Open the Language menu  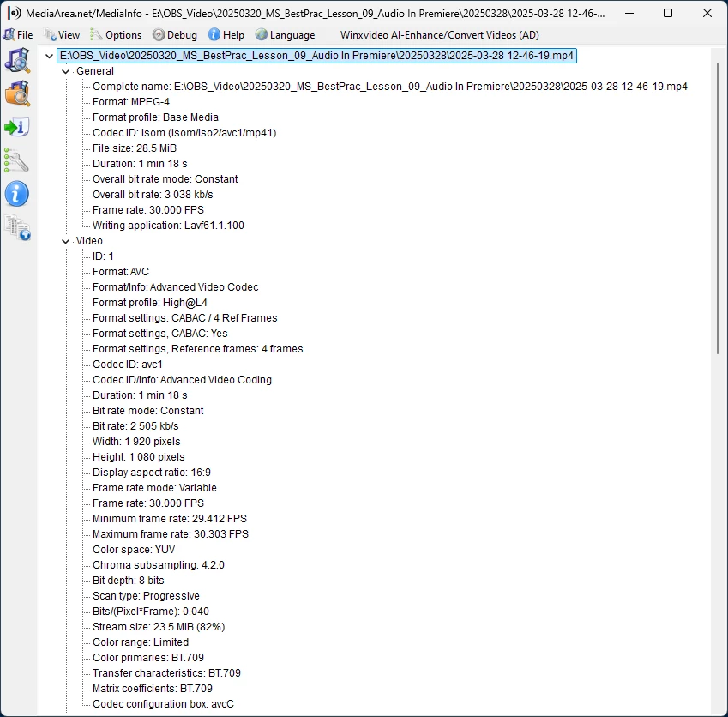pos(285,35)
